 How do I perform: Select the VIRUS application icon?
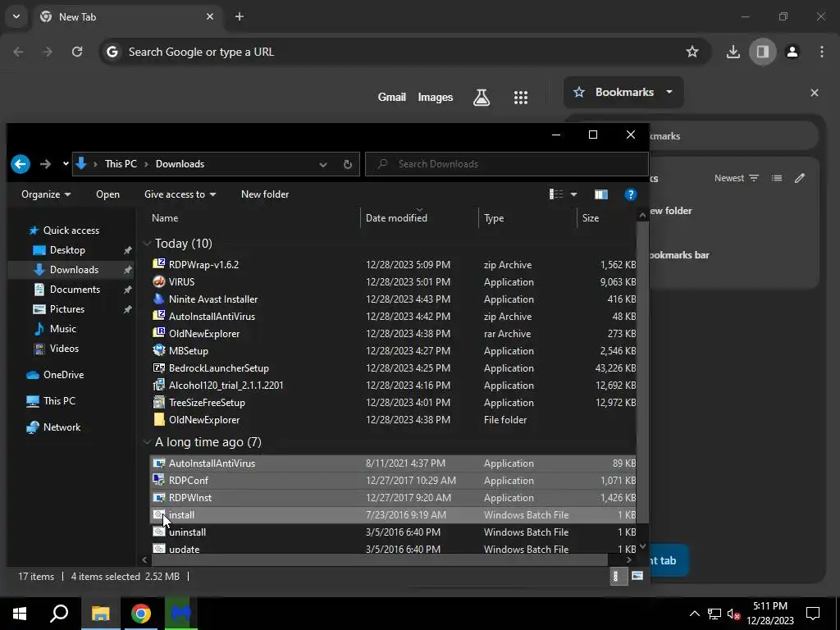point(158,281)
